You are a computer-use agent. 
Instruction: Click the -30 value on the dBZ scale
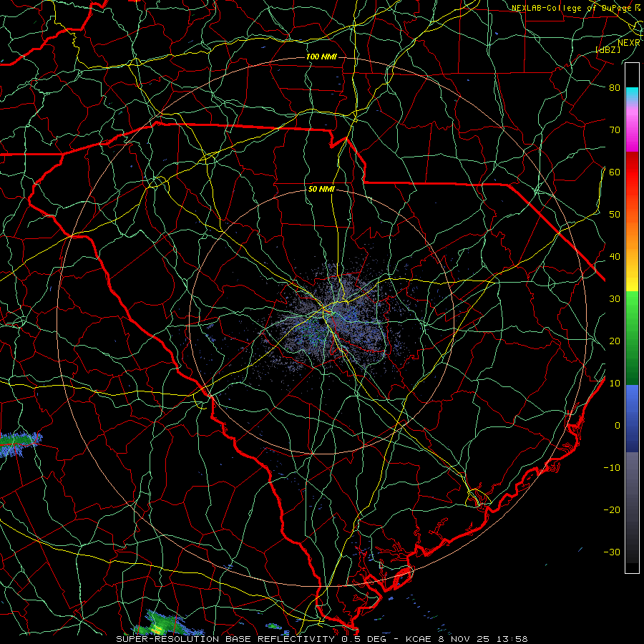click(612, 552)
